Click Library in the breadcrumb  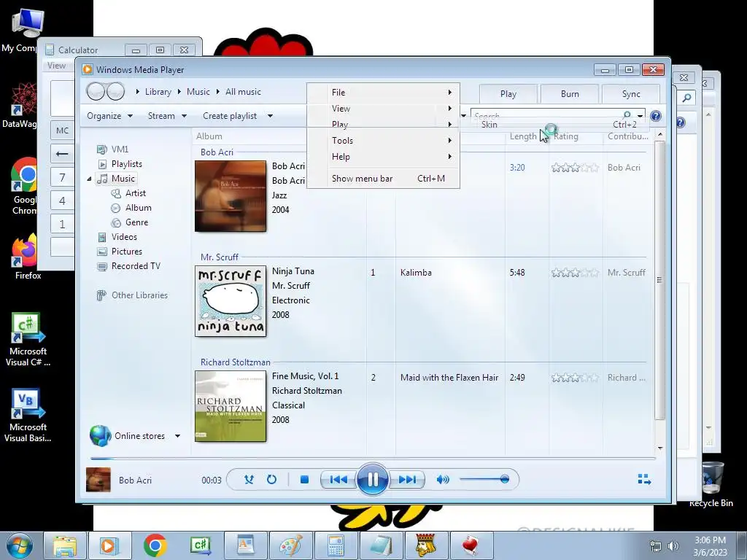158,92
